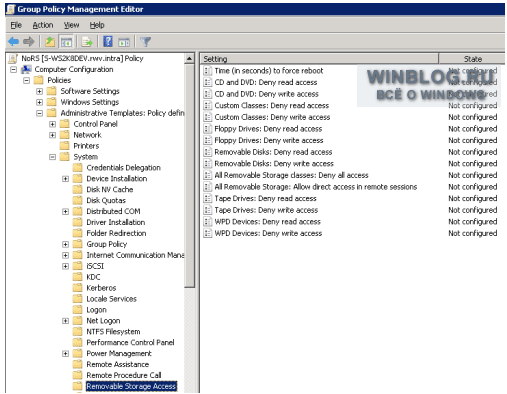Screen dimensions: 507x394
Task: Collapse the Policies node
Action: tap(26, 80)
